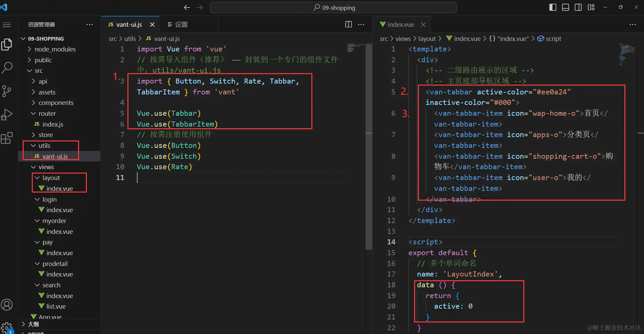This screenshot has height=334, width=644.
Task: Open the Run and Debug view
Action: pyautogui.click(x=7, y=114)
